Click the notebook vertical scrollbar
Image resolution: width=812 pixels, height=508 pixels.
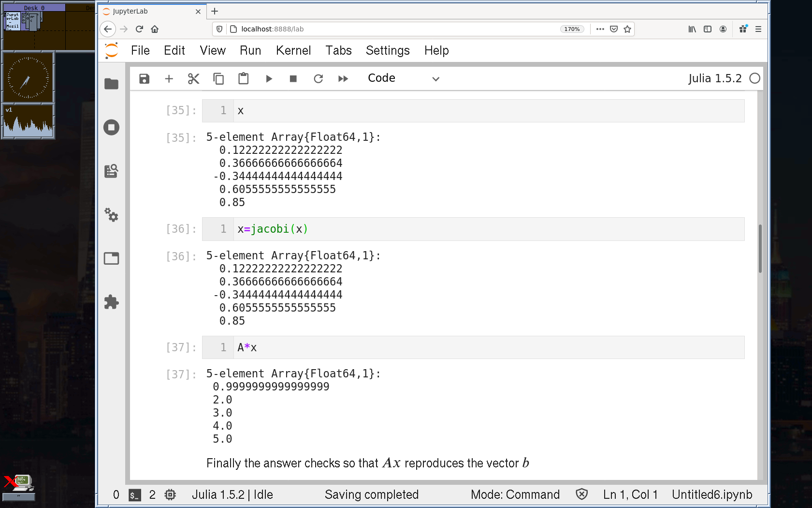[760, 249]
